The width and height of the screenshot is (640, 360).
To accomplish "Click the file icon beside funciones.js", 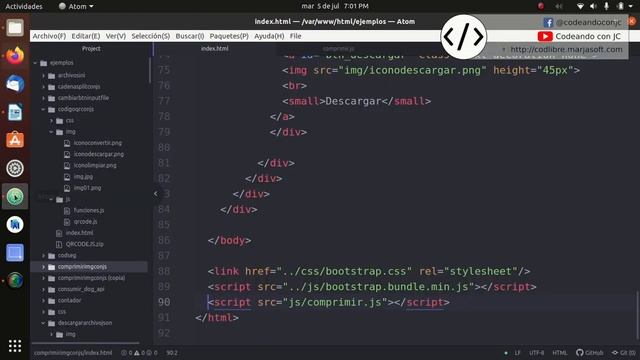I will 67,211.
